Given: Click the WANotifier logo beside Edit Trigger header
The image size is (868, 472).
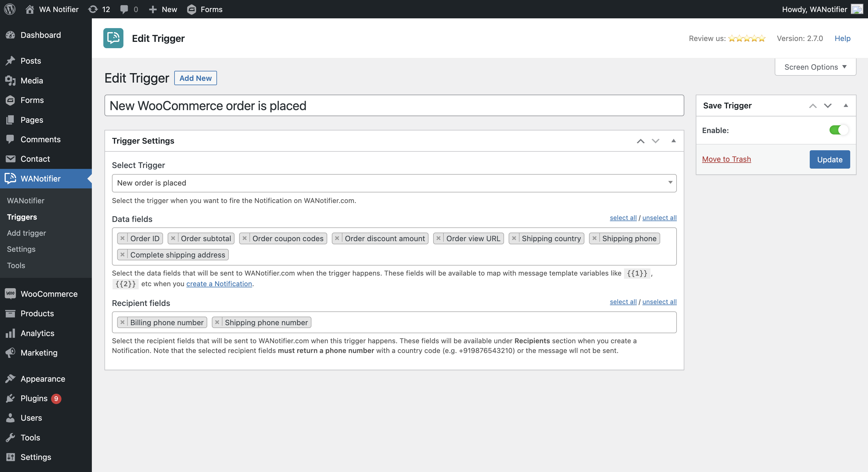Looking at the screenshot, I should click(x=113, y=38).
